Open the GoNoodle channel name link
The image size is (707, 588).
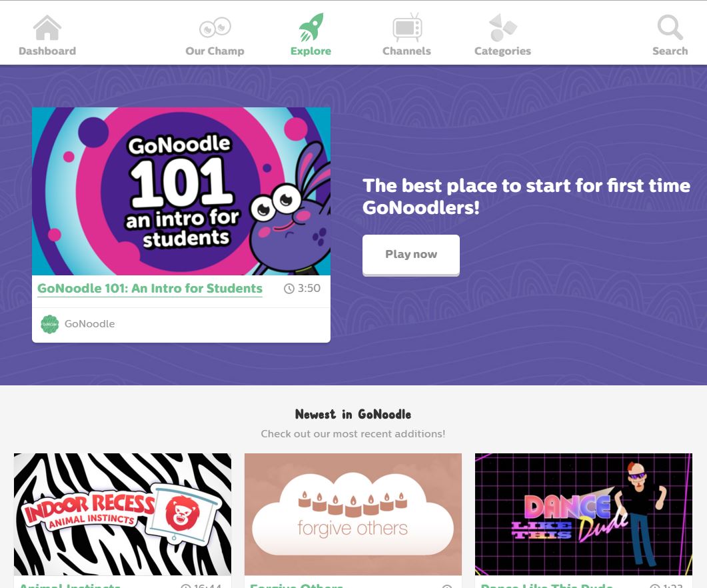click(90, 324)
